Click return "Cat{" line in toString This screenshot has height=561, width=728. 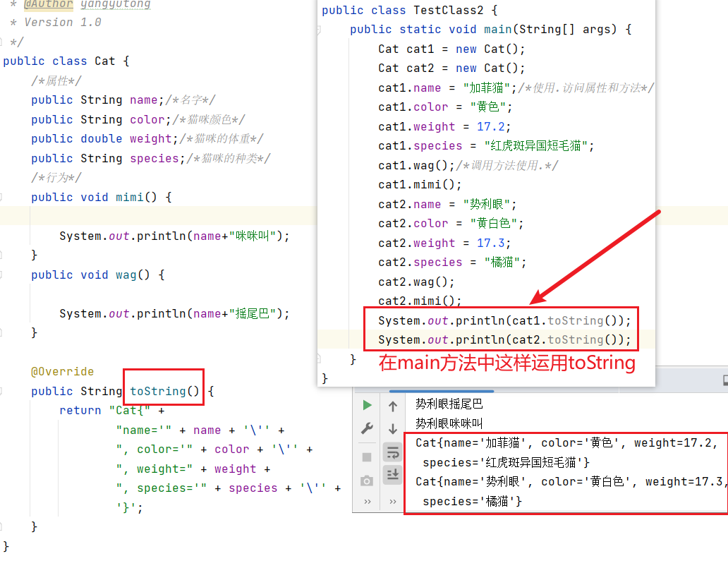click(111, 411)
